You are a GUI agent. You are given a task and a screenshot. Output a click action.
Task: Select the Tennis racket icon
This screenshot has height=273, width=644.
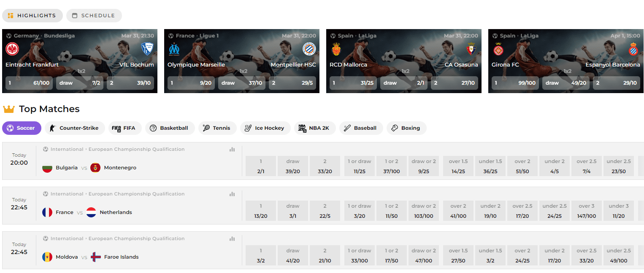point(206,128)
